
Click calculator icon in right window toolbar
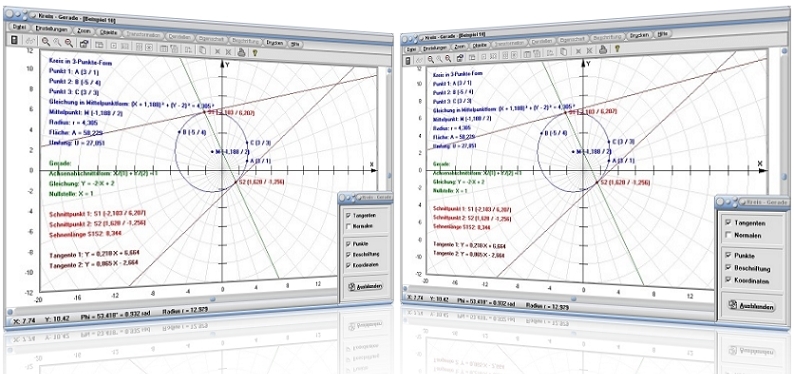[408, 61]
